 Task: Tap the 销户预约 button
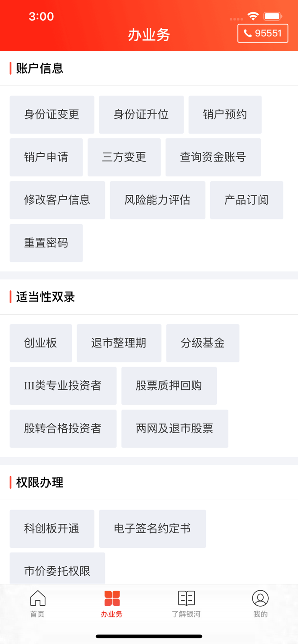coord(225,114)
